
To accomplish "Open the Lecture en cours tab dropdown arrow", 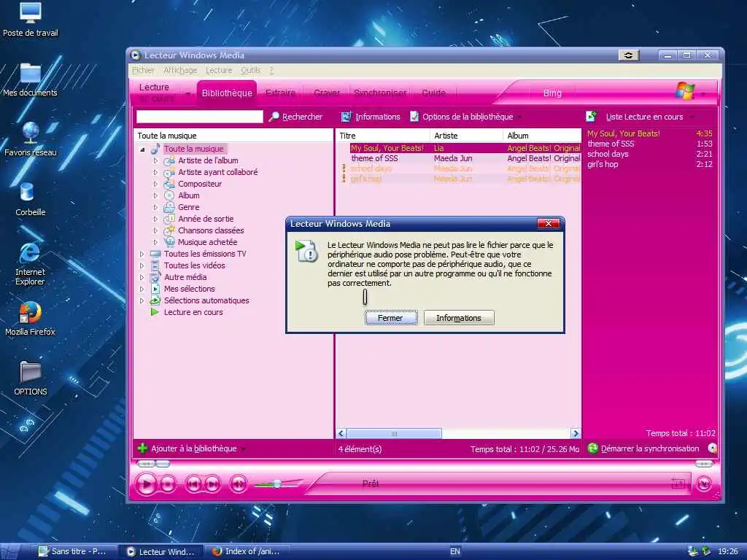I will (187, 94).
